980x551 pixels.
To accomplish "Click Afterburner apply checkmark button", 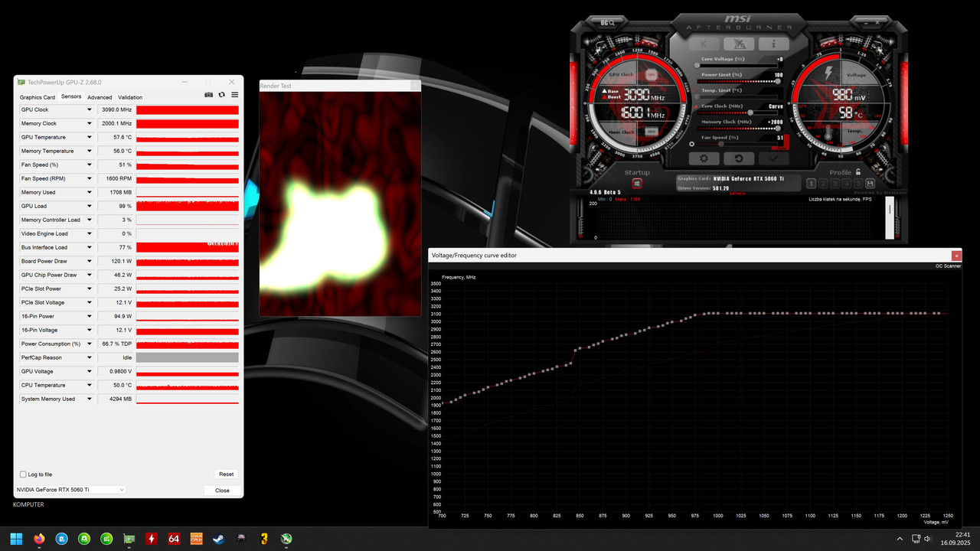I will [x=774, y=158].
